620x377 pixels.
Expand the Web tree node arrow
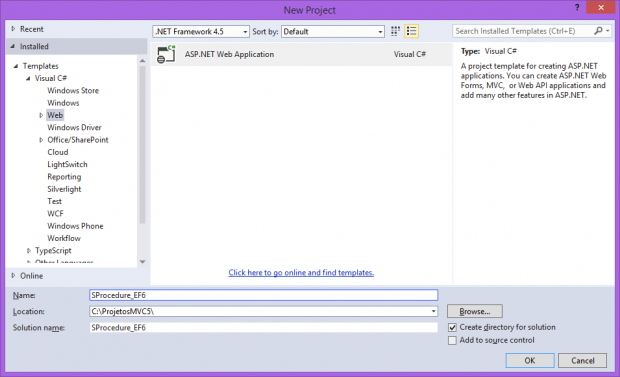[x=41, y=116]
